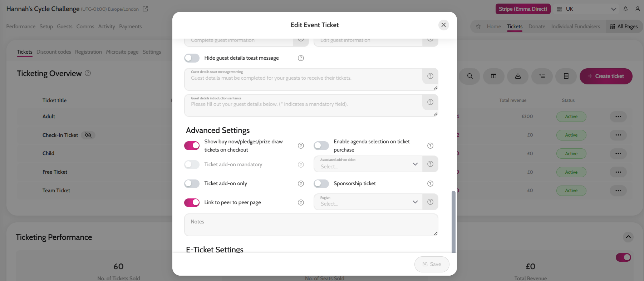Expand Associated add-on ticket dropdown

tap(368, 164)
